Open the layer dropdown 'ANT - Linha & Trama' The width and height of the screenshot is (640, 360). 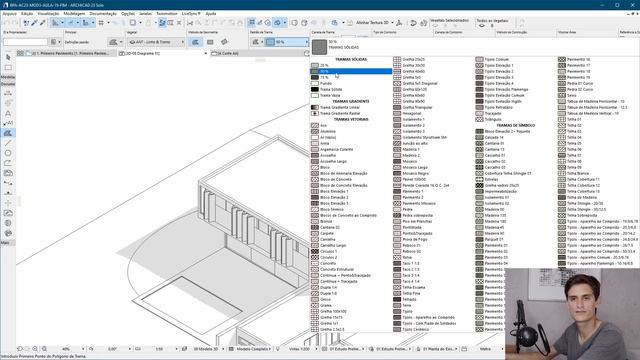tap(156, 42)
